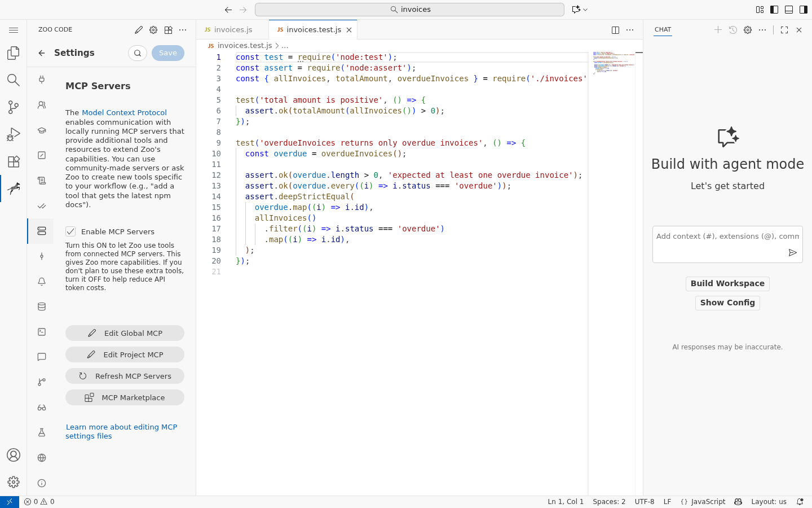Switch to the invoices.js tab
Image resolution: width=812 pixels, height=508 pixels.
233,30
